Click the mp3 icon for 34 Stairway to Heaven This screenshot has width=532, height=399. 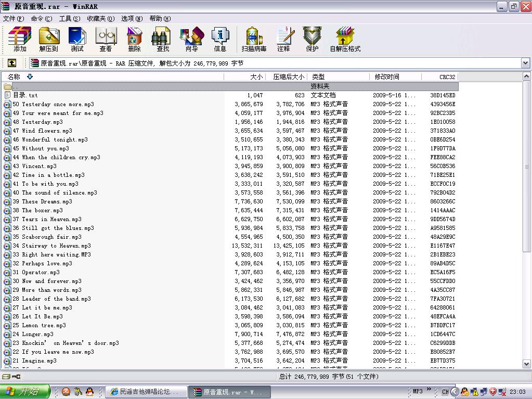point(7,246)
